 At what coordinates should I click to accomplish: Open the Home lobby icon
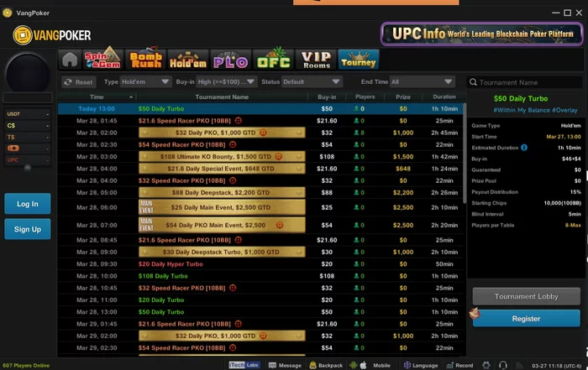70,60
